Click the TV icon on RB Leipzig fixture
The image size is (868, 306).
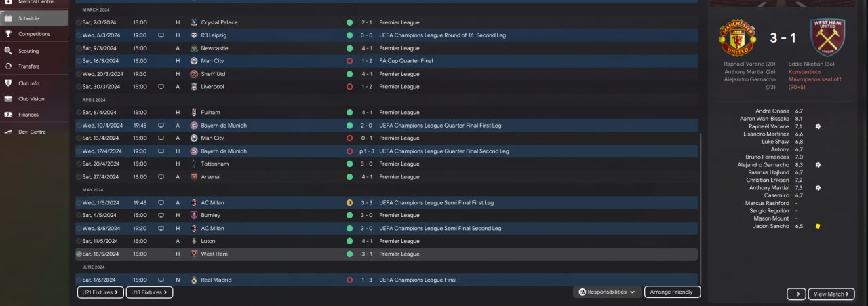coord(161,35)
